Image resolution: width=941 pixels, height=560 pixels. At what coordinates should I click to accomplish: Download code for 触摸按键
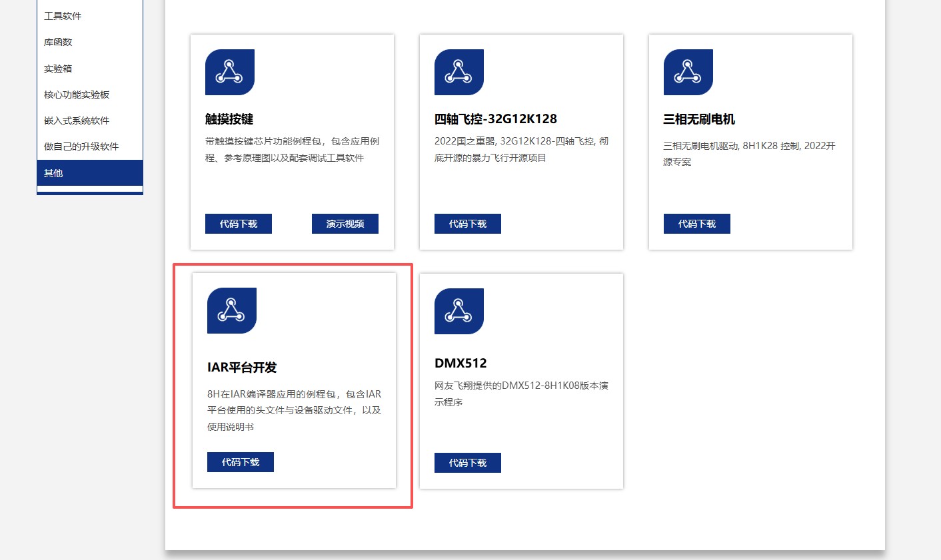[x=238, y=224]
